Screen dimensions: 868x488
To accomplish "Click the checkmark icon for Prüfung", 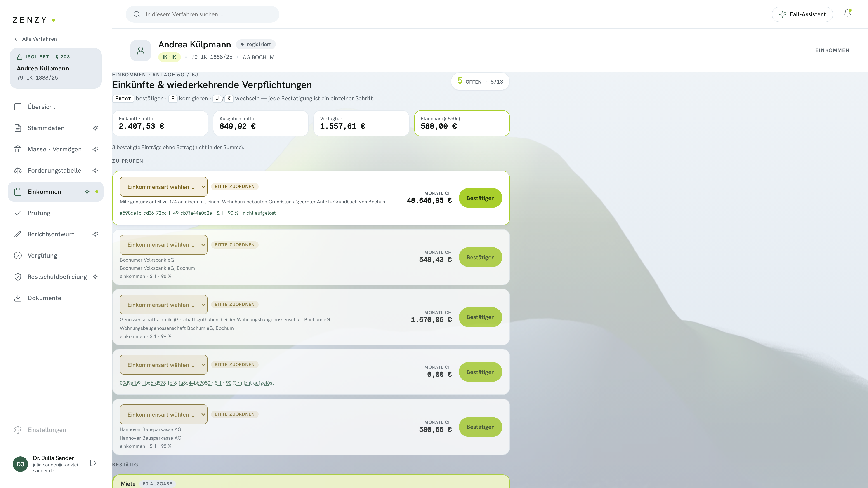I will coord(18,213).
